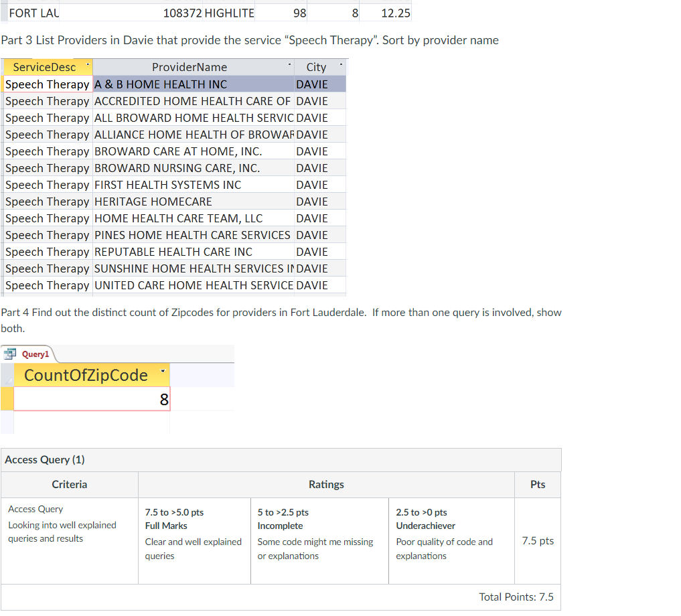
Task: Select HERITAGE HOMECARE cell
Action: (x=194, y=202)
